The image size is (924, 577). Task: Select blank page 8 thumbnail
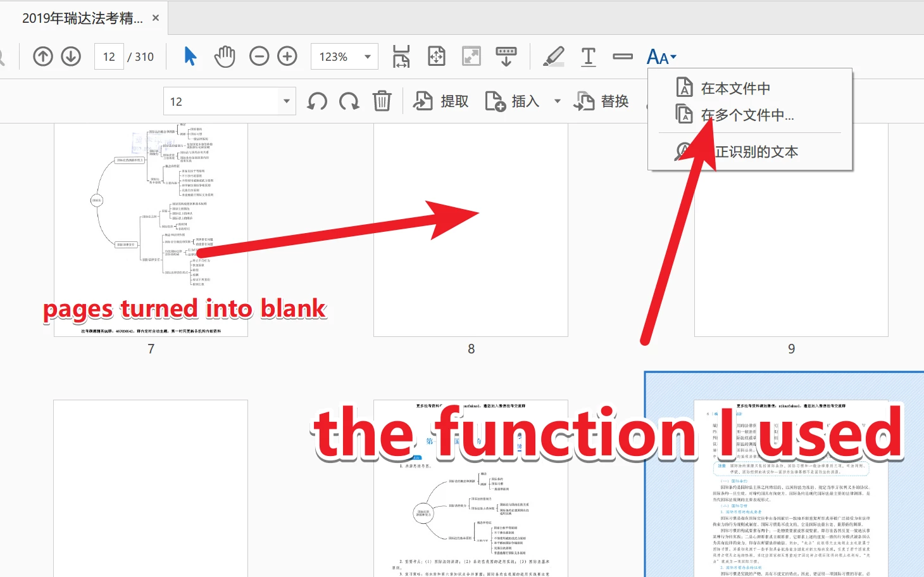(x=471, y=230)
